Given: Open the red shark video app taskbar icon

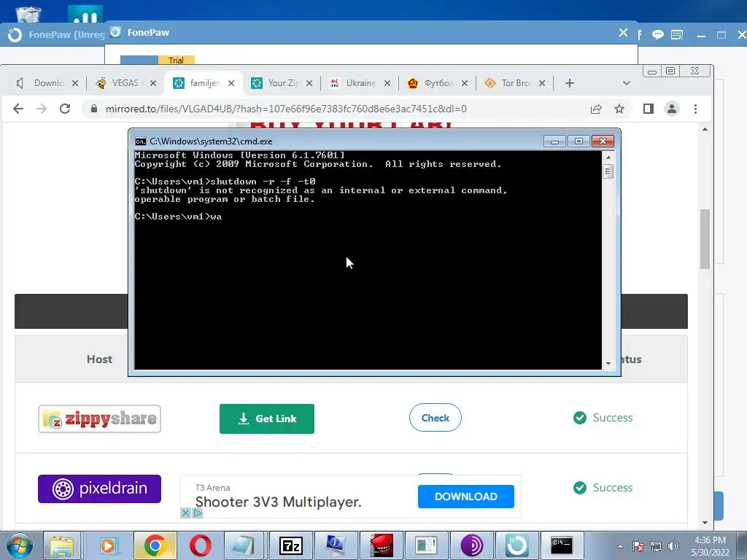Looking at the screenshot, I should 381,545.
